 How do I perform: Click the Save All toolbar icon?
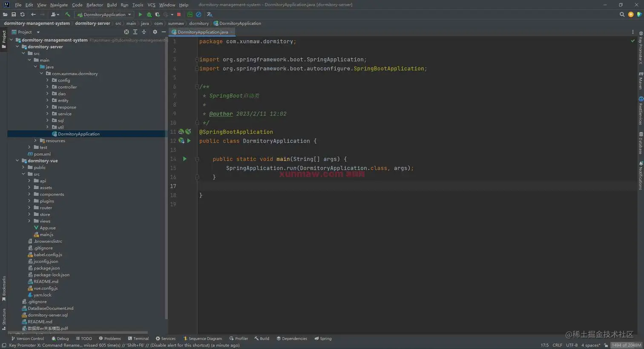tap(14, 14)
